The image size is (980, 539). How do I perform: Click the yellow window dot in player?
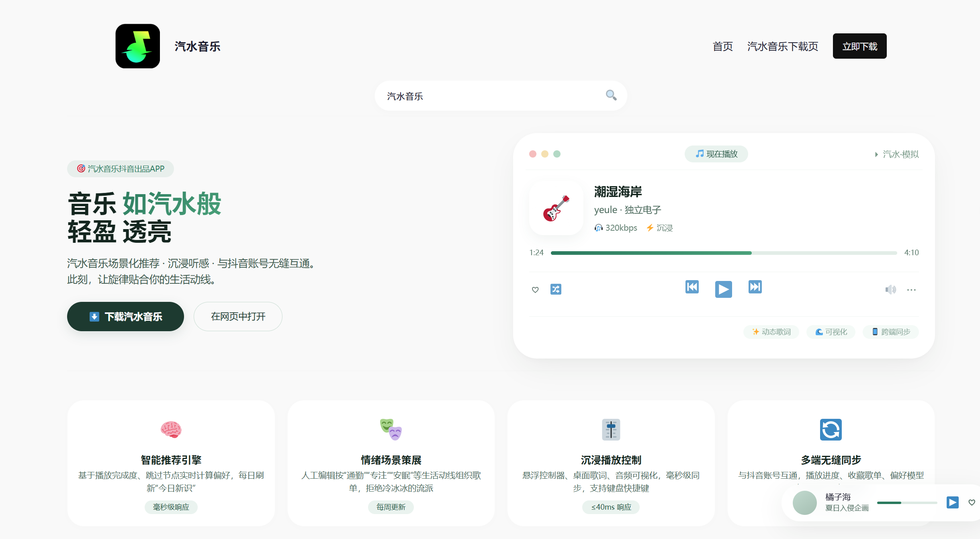click(x=545, y=154)
